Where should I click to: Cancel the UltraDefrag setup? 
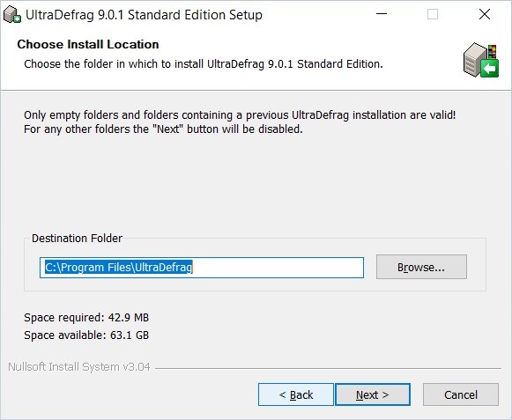(461, 394)
